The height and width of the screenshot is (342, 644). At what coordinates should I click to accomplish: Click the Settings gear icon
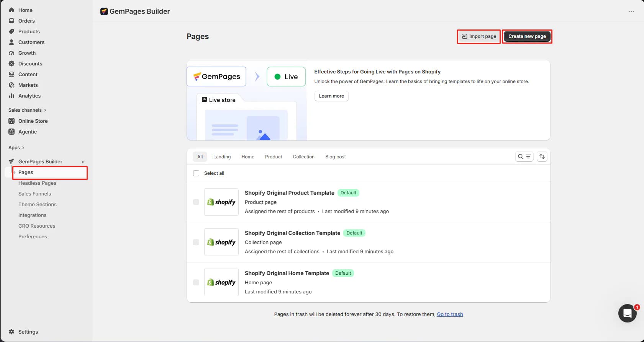coord(11,332)
